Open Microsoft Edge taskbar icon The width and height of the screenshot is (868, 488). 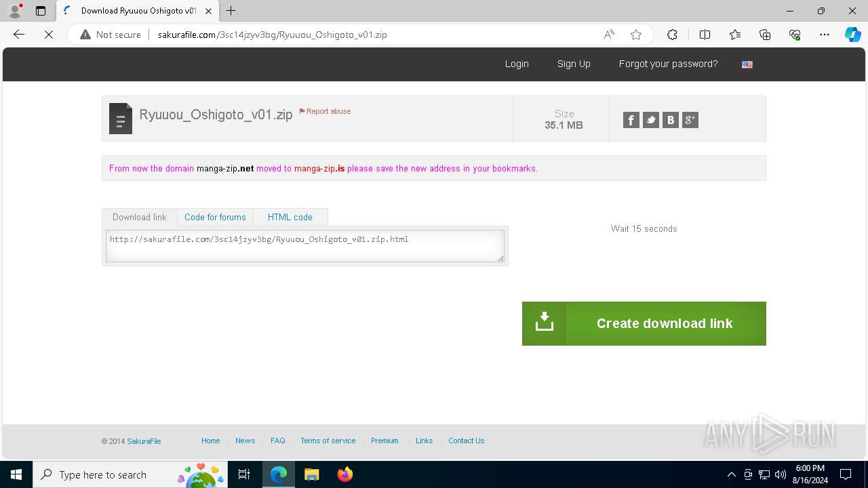pyautogui.click(x=279, y=474)
